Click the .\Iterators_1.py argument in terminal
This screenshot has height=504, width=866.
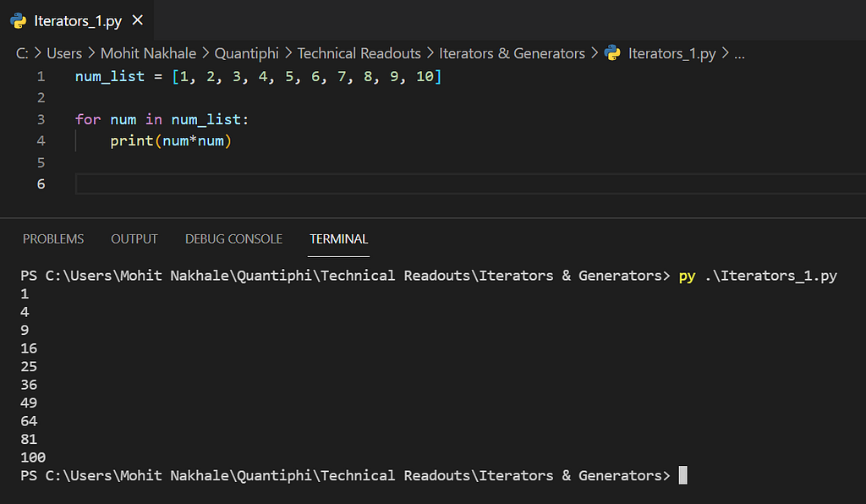(771, 276)
